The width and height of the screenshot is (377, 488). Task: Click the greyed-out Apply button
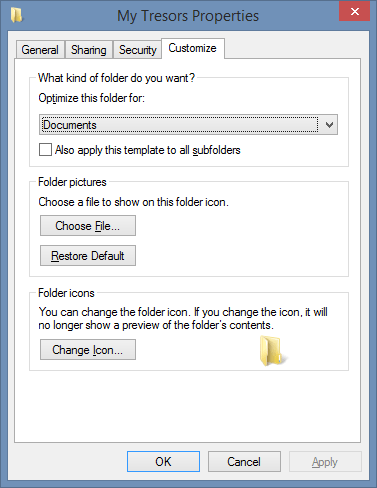pos(325,462)
